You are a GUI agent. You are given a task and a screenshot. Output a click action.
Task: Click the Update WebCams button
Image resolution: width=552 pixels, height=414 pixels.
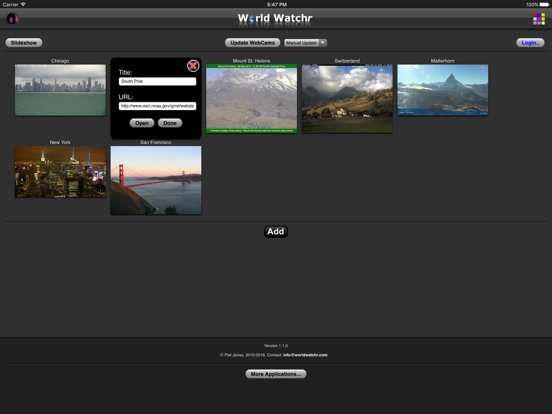[x=252, y=43]
